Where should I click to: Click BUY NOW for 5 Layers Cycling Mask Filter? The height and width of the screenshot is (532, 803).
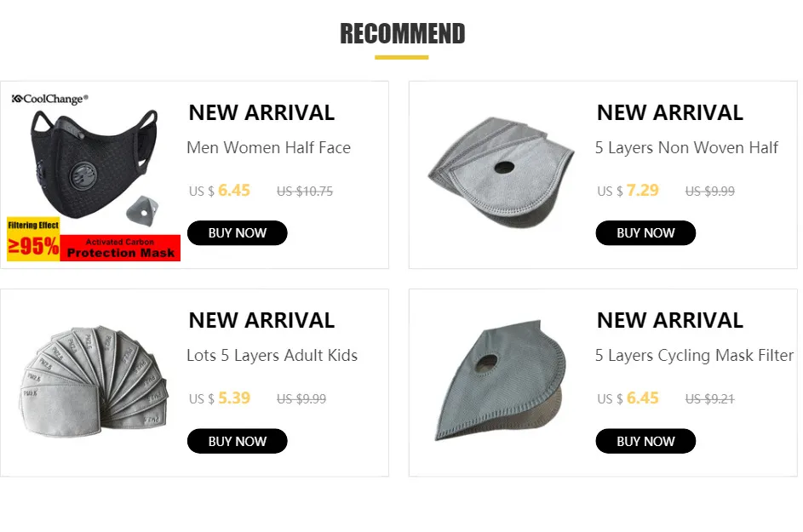pos(645,441)
